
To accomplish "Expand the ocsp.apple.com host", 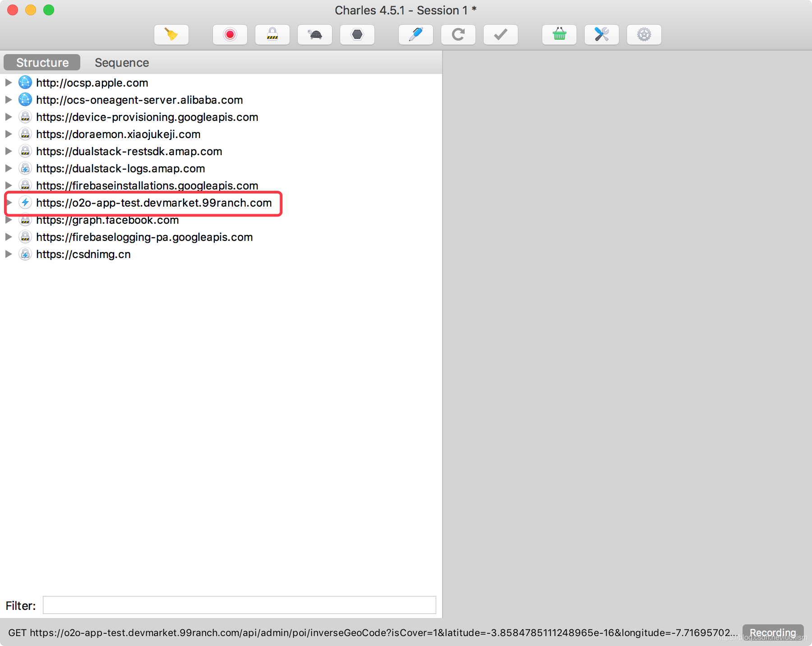I will [x=8, y=83].
